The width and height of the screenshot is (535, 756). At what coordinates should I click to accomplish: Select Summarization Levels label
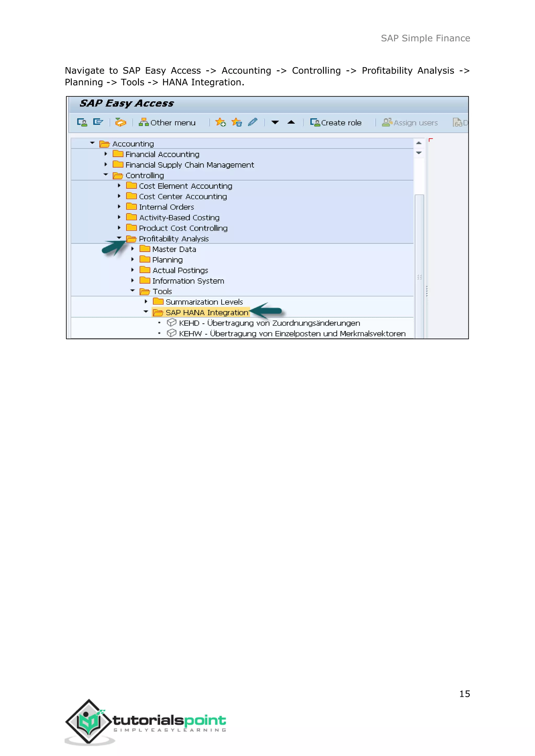[x=204, y=302]
